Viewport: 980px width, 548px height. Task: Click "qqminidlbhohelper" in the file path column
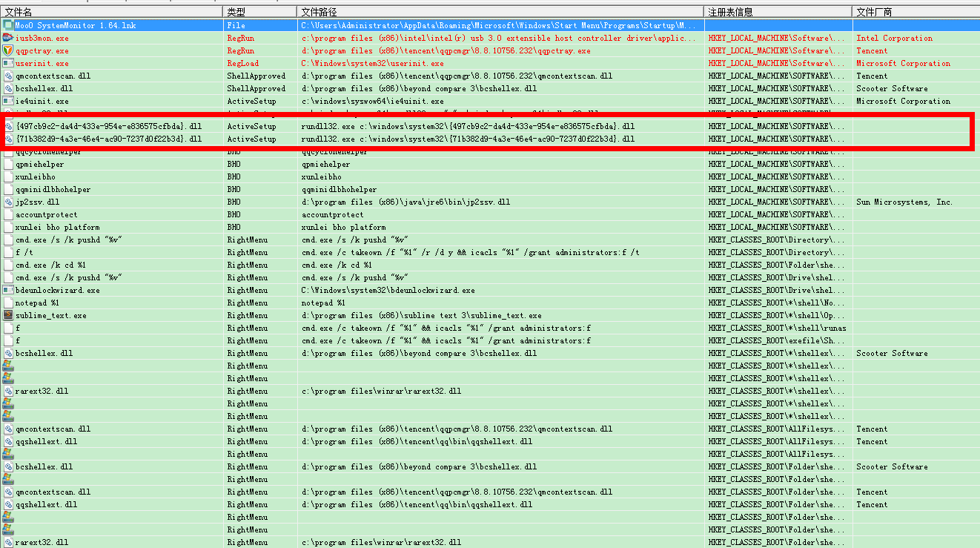[340, 189]
